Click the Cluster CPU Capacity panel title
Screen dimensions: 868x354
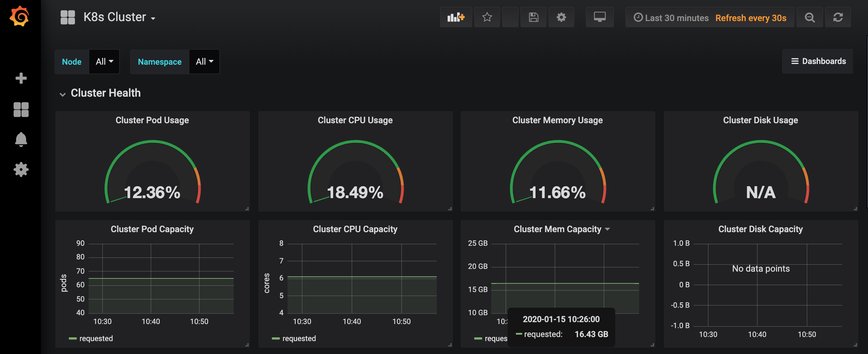pyautogui.click(x=355, y=229)
